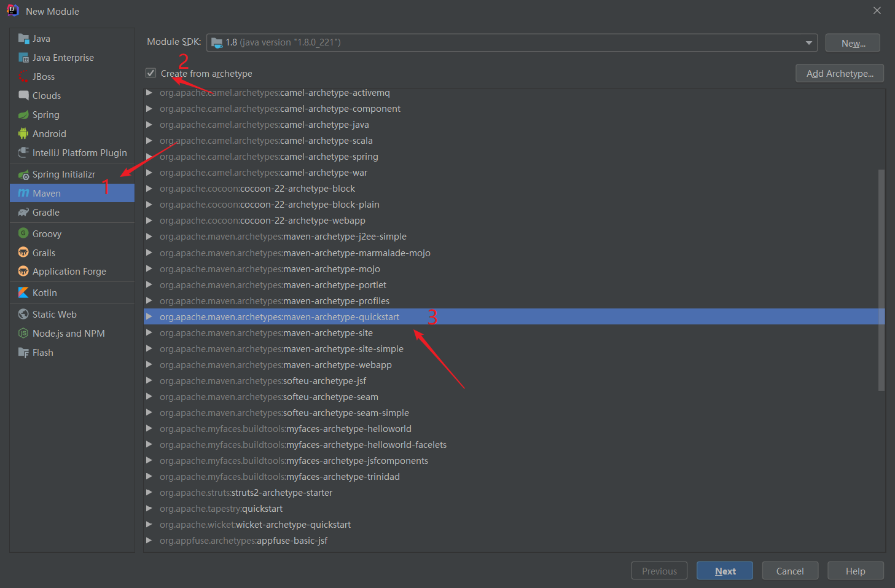
Task: Select maven-archetype-portlet archetype
Action: [x=514, y=285]
